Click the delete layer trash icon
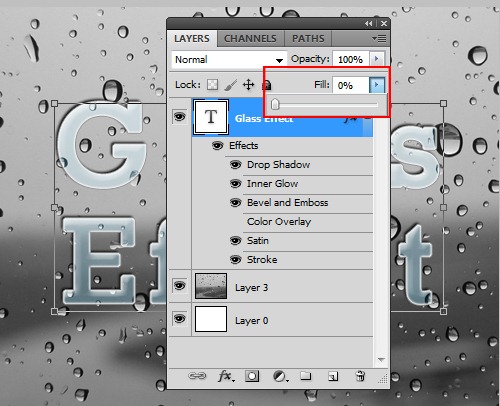 point(360,376)
